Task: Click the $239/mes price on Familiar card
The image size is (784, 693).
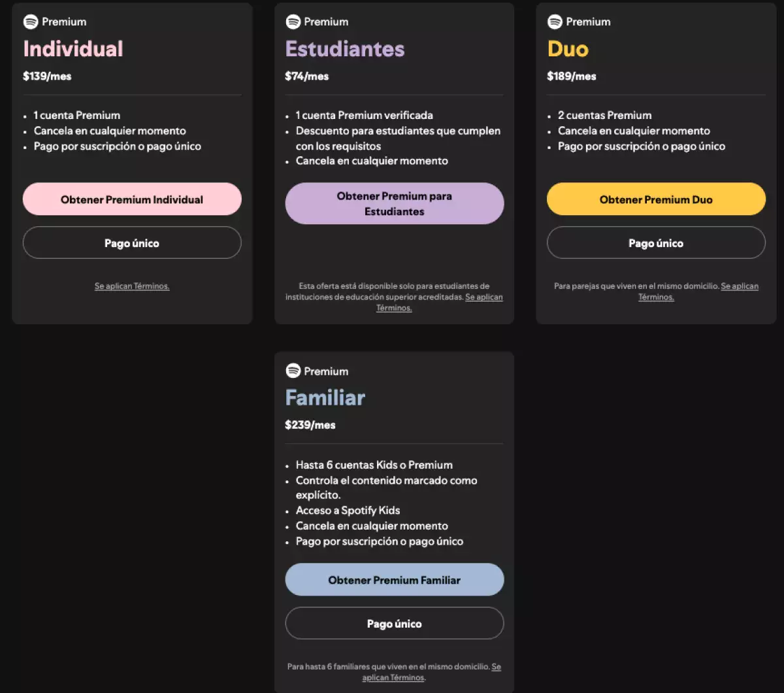Action: (x=310, y=425)
